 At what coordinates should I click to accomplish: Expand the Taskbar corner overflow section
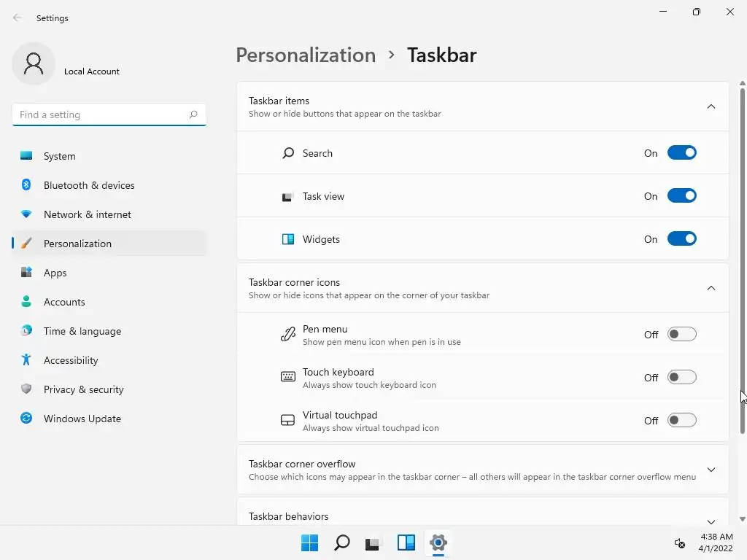point(711,470)
